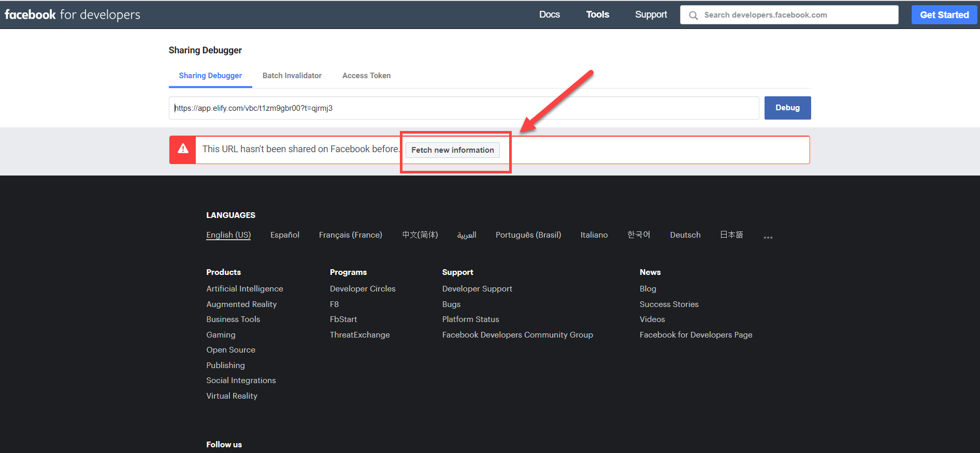This screenshot has height=453, width=980.
Task: Select Português (Brasil) language
Action: [528, 235]
